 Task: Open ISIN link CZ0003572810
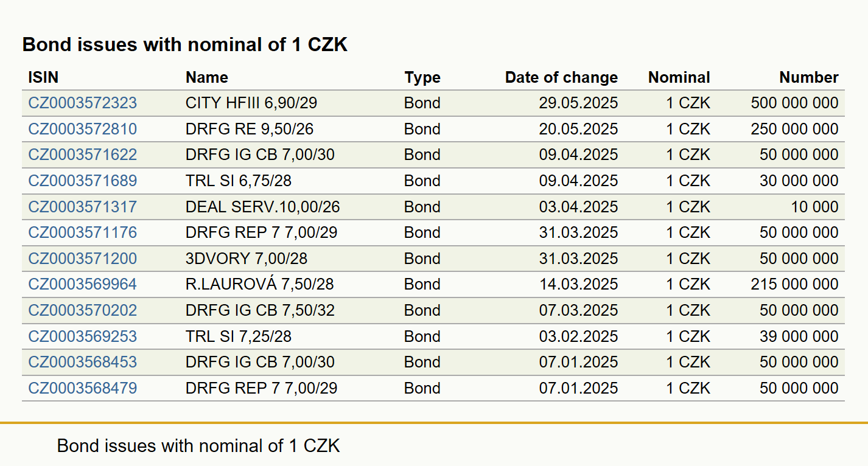point(83,129)
